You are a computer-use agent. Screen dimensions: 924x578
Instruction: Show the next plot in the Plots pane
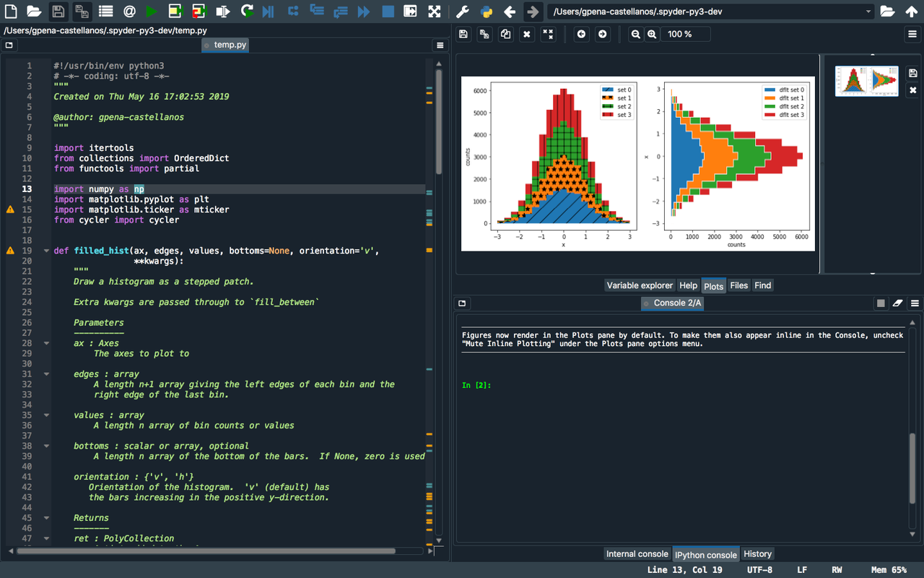click(602, 34)
